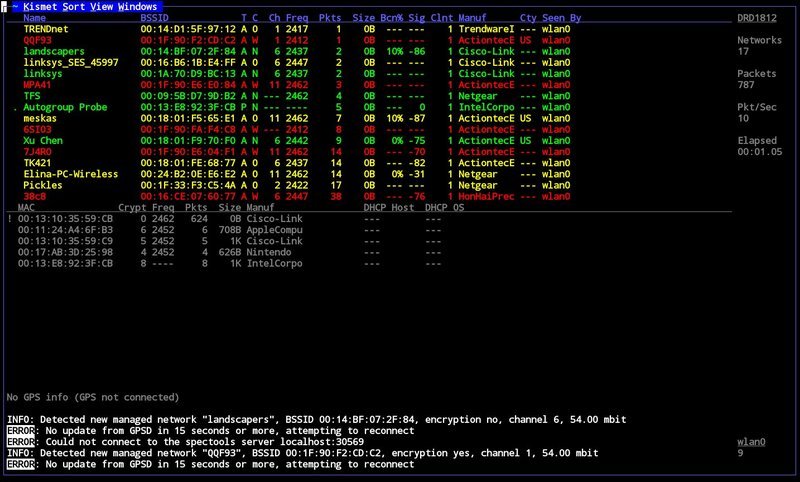Click the QQF93 detected network log line
The image size is (800, 482).
303,453
